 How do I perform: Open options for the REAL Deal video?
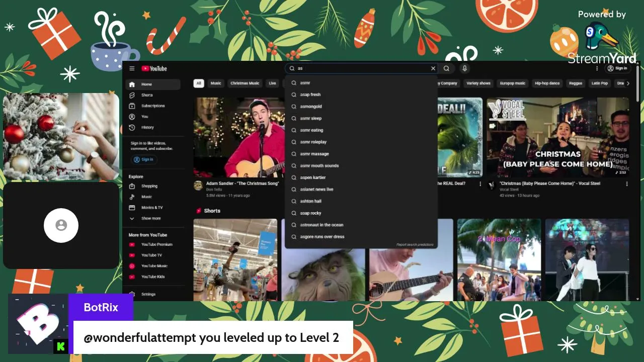(x=480, y=184)
